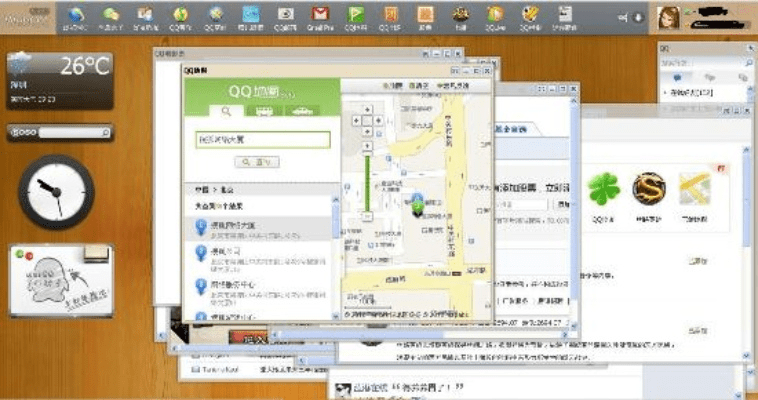This screenshot has height=400, width=758.
Task: Open the yellow road map app tile
Action: (x=694, y=189)
